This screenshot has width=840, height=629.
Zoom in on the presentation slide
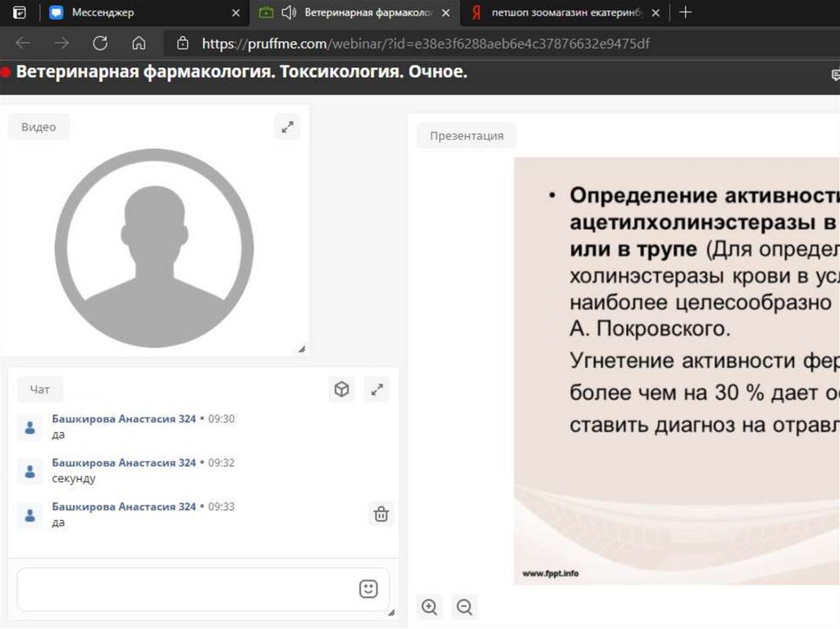429,607
